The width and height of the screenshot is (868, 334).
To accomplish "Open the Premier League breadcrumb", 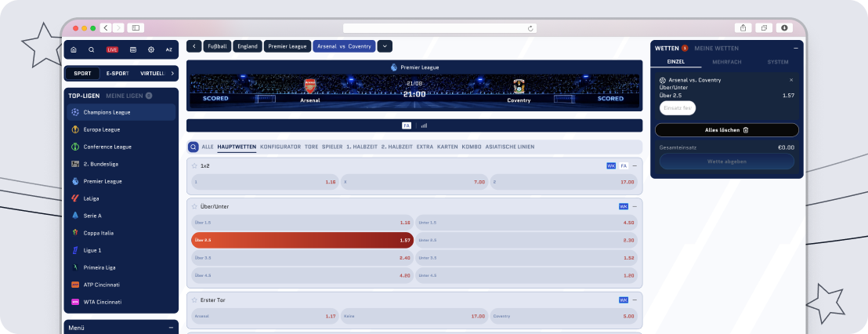I will pos(288,46).
